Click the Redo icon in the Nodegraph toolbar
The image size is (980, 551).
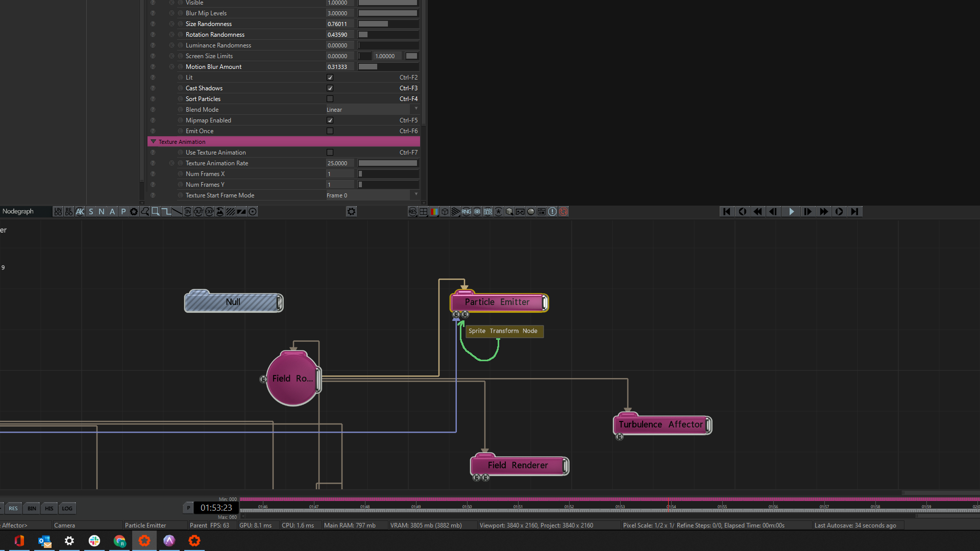tap(69, 212)
